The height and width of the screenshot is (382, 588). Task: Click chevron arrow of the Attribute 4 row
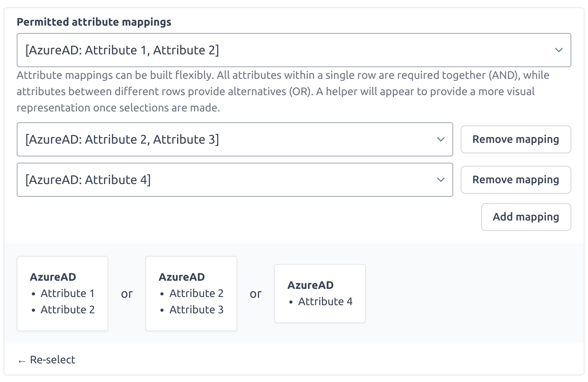coord(440,180)
